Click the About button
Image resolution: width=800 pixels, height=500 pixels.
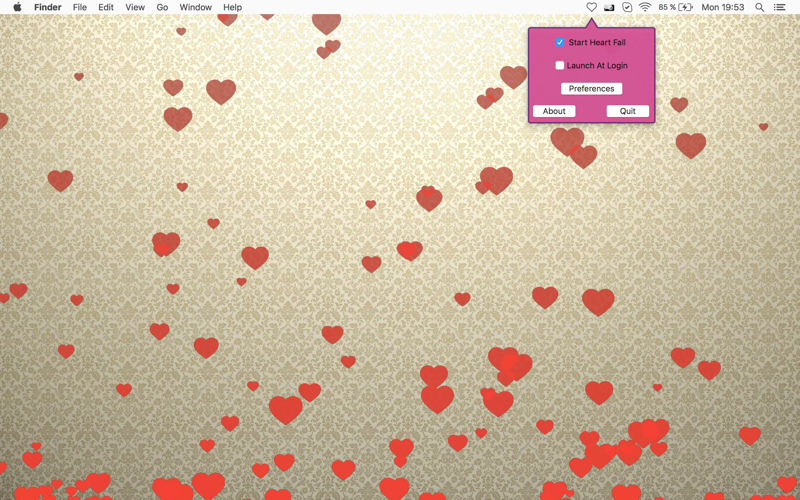tap(554, 111)
